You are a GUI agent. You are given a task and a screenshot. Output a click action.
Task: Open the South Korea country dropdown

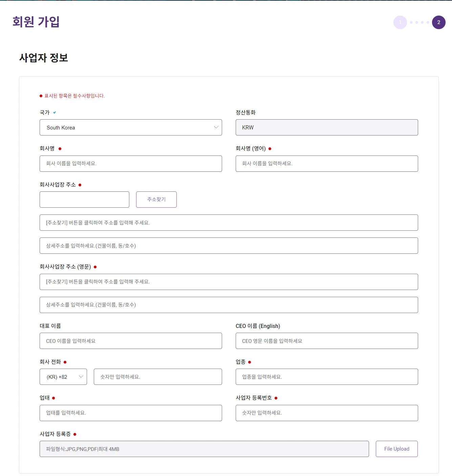[x=130, y=127]
